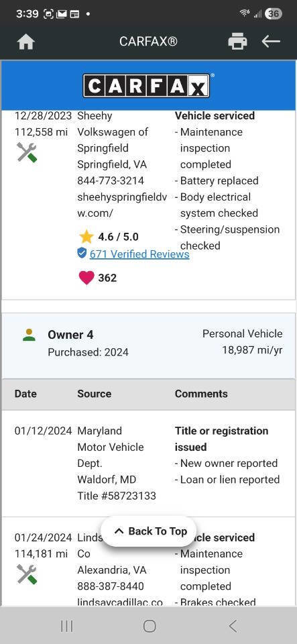297x644 pixels.
Task: Open the Android recent apps button
Action: [x=66, y=627]
